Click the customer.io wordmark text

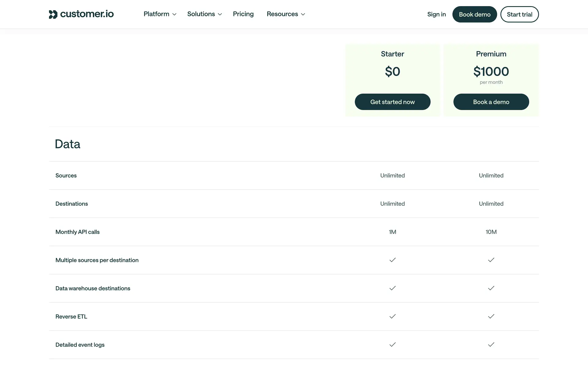pyautogui.click(x=87, y=14)
